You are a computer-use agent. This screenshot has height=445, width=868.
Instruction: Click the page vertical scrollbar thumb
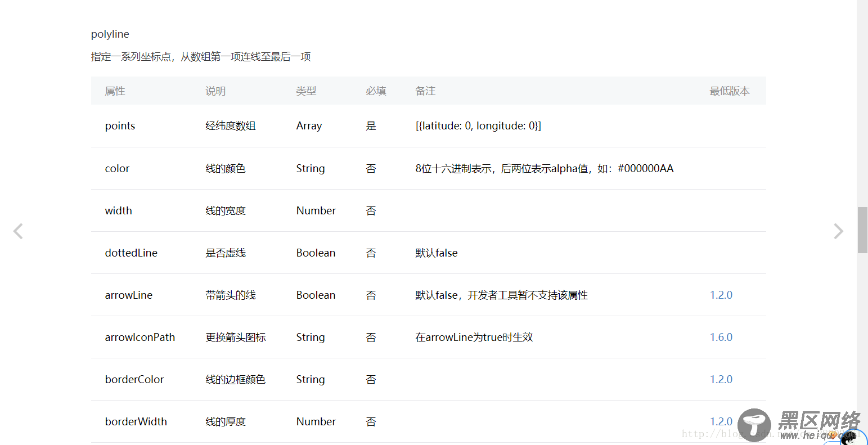(862, 230)
